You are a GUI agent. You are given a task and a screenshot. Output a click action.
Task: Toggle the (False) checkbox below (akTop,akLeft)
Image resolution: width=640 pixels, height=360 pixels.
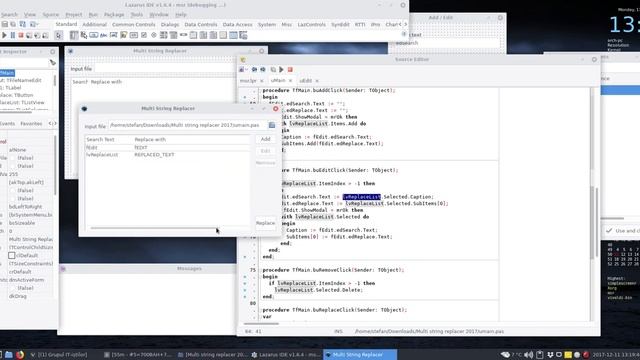pos(13,191)
